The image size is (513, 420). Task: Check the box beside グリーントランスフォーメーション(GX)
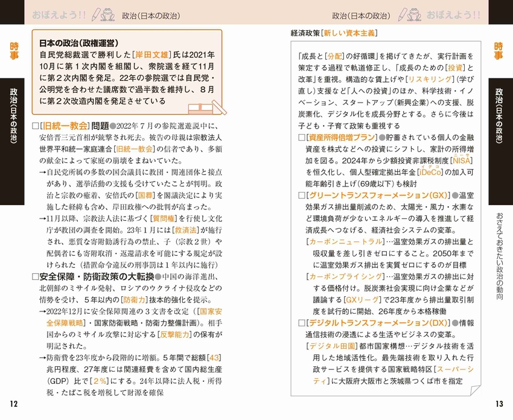click(x=302, y=196)
